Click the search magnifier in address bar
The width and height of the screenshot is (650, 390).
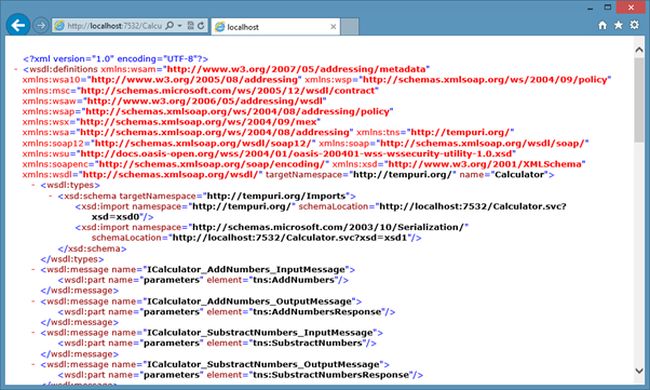tap(170, 26)
